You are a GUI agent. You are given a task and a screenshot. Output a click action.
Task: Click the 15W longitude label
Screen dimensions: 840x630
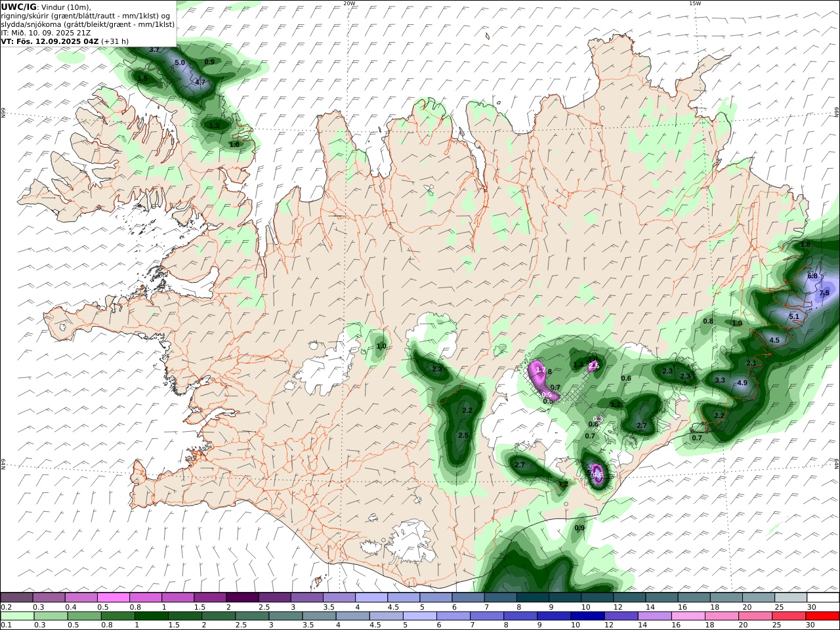point(695,3)
